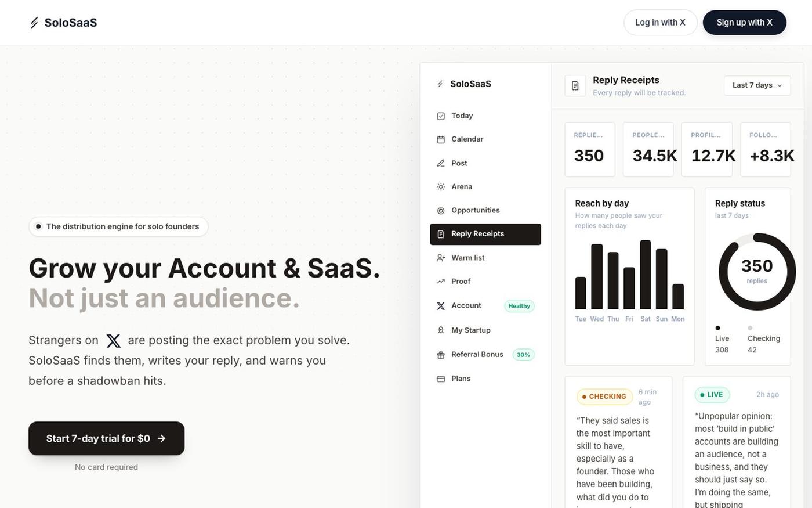Screen dimensions: 812x508
Task: Click Sign up with X button
Action: click(x=745, y=23)
